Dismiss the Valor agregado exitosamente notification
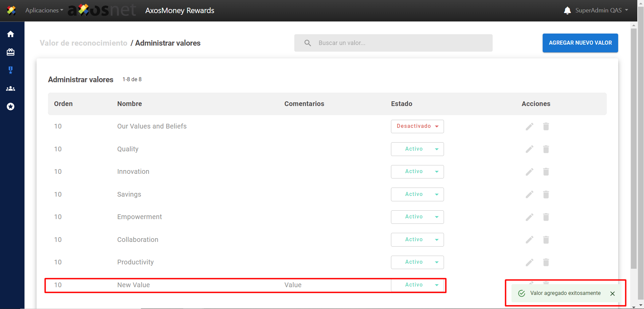644x309 pixels. (612, 294)
